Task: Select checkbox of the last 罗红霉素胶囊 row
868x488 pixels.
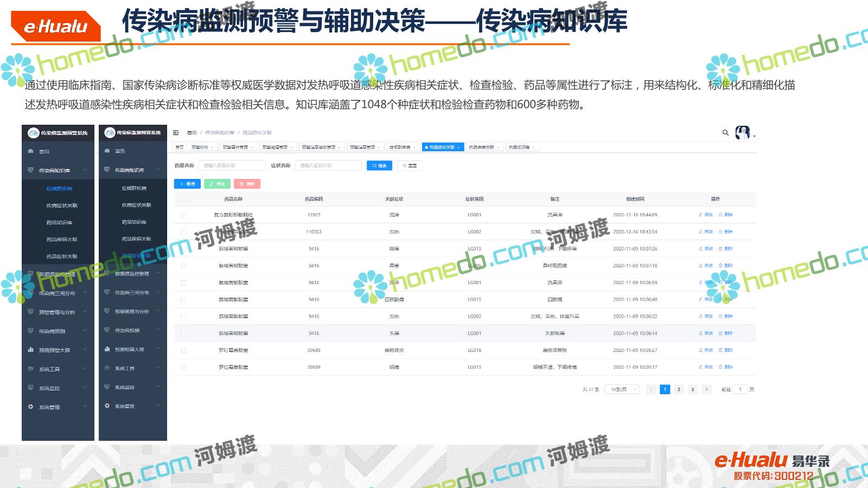Action: click(x=183, y=367)
